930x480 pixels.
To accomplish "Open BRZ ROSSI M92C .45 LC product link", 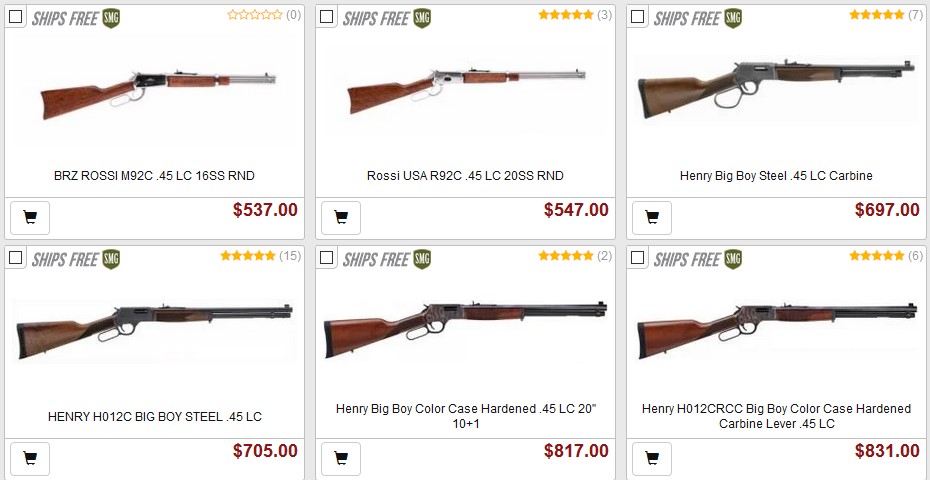I will [154, 176].
